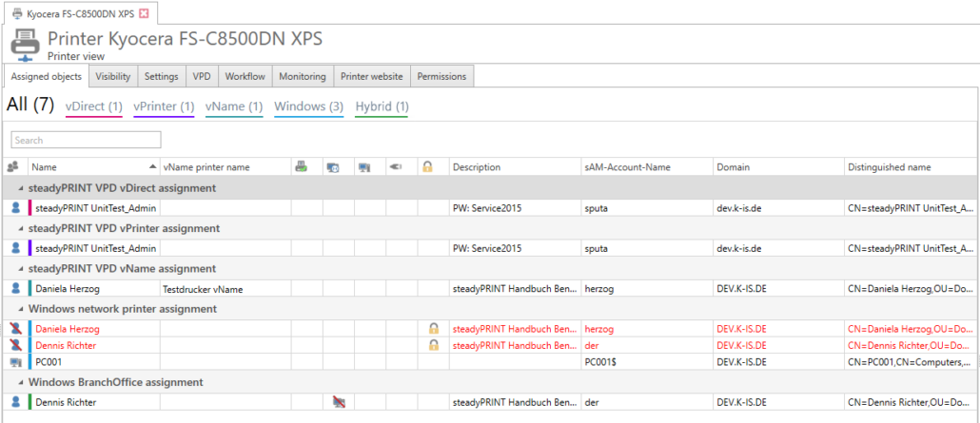Click the computer icon of PC001 row
Screen dimensions: 980x423
point(15,362)
